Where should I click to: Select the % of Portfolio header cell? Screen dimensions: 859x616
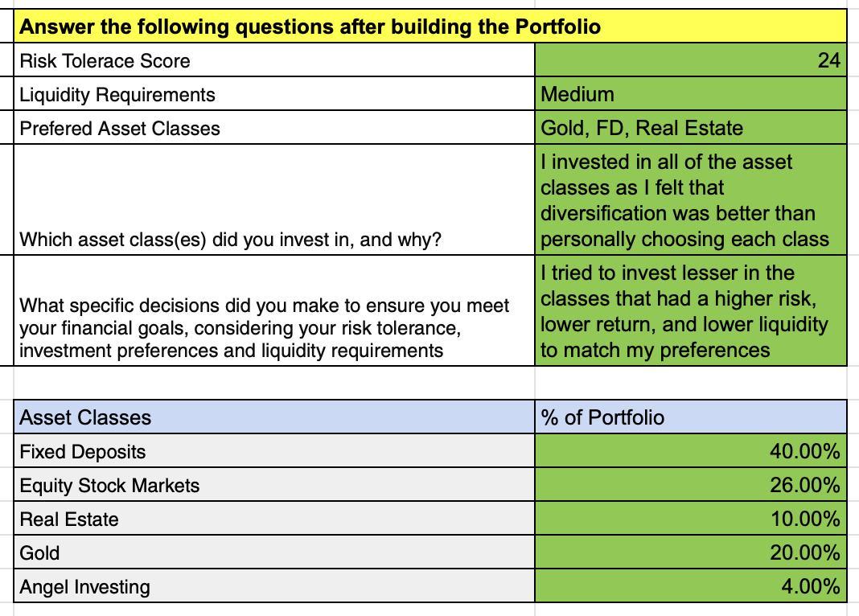[x=690, y=417]
